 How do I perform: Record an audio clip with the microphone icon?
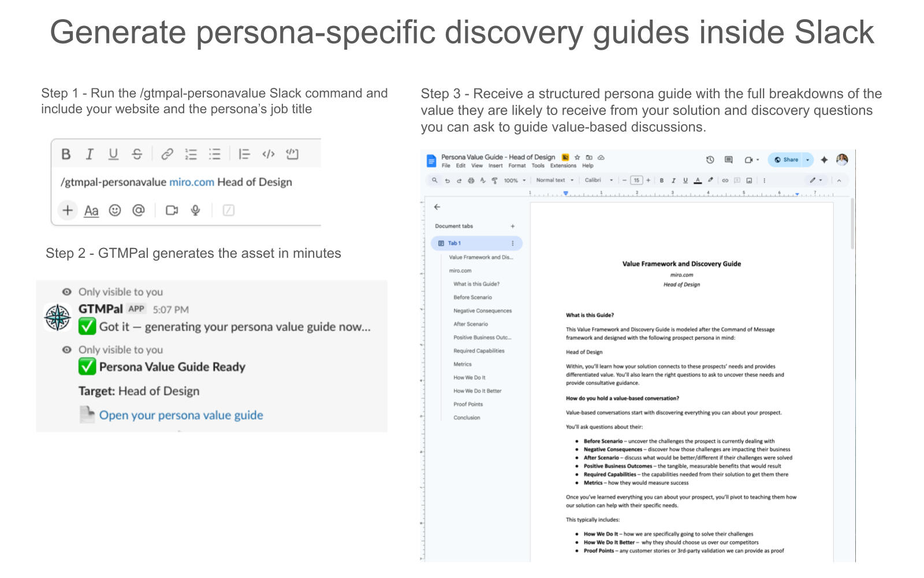[196, 210]
